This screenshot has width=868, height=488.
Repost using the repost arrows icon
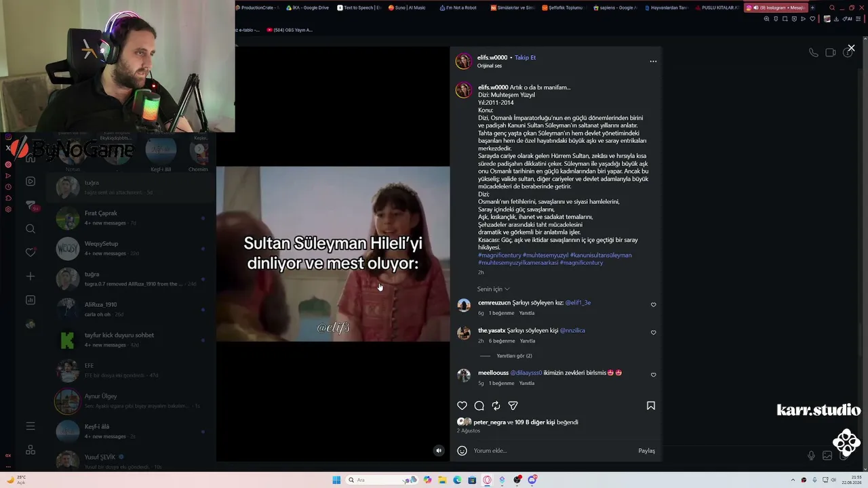[496, 405]
